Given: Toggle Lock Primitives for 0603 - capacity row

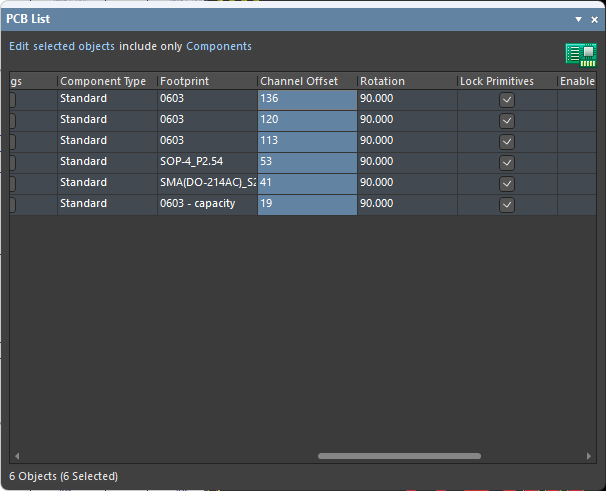Looking at the screenshot, I should pyautogui.click(x=507, y=205).
